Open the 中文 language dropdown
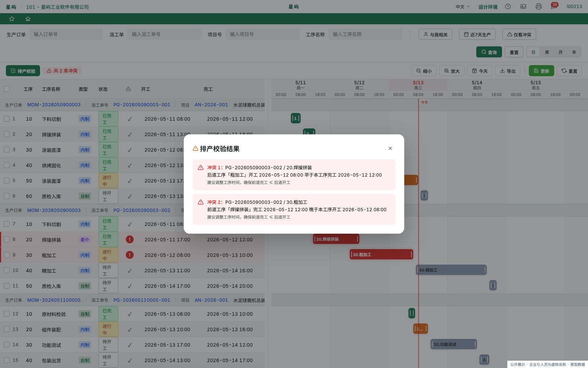 (463, 7)
